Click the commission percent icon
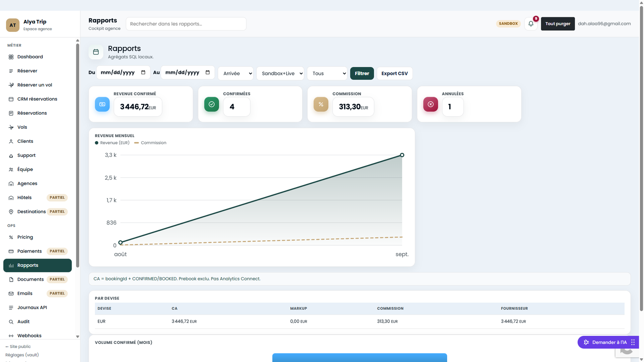 tap(321, 104)
